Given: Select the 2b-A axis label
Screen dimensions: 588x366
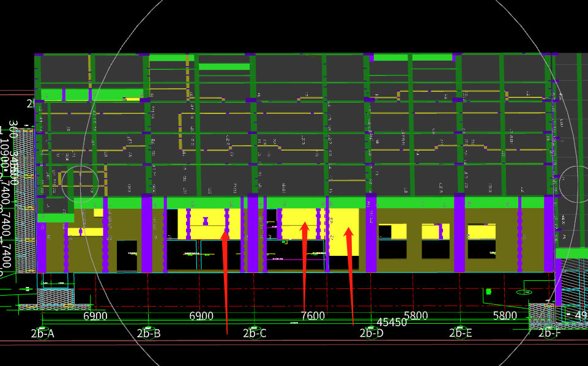Looking at the screenshot, I should (x=42, y=333).
